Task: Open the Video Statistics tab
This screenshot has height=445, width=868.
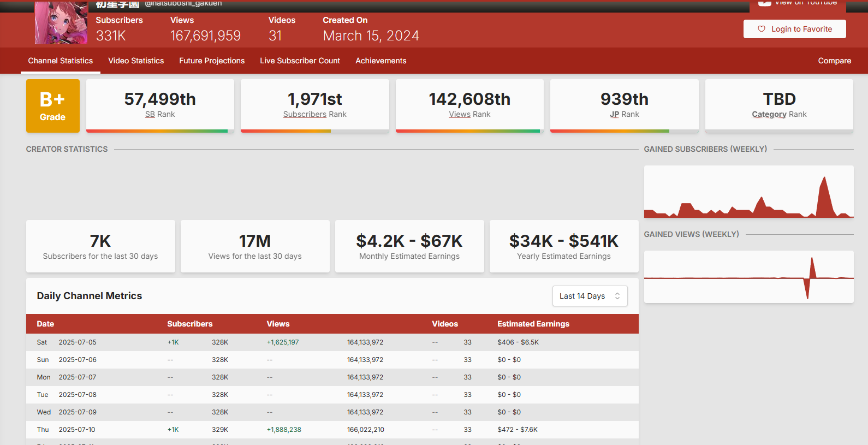Action: coord(136,61)
